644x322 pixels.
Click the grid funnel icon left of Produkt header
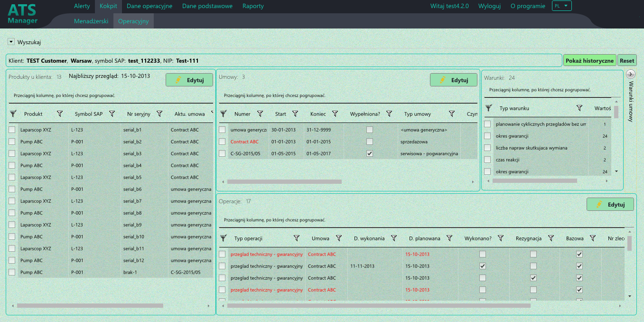[13, 114]
